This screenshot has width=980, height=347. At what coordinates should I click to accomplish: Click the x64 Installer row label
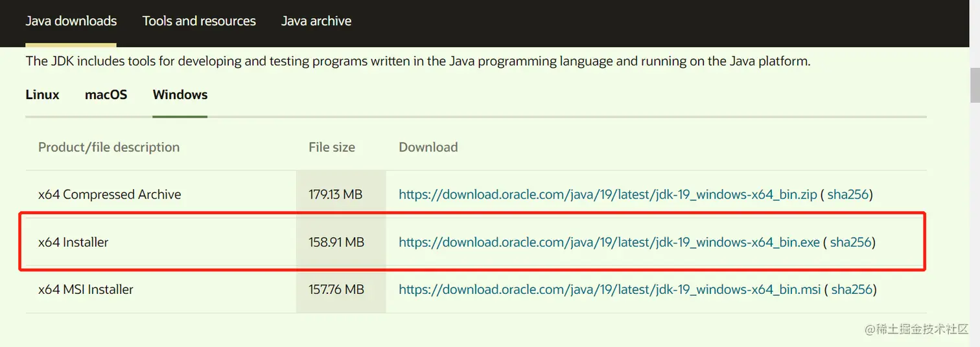(x=73, y=242)
